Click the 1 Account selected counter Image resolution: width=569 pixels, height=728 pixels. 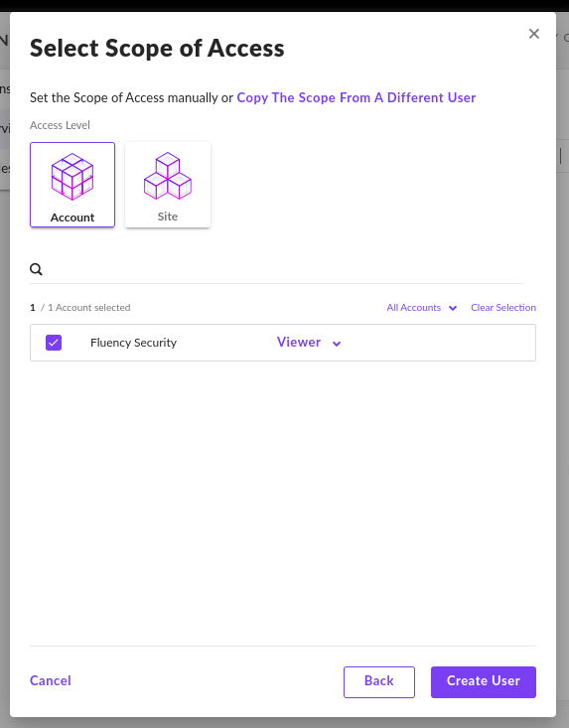tap(80, 307)
